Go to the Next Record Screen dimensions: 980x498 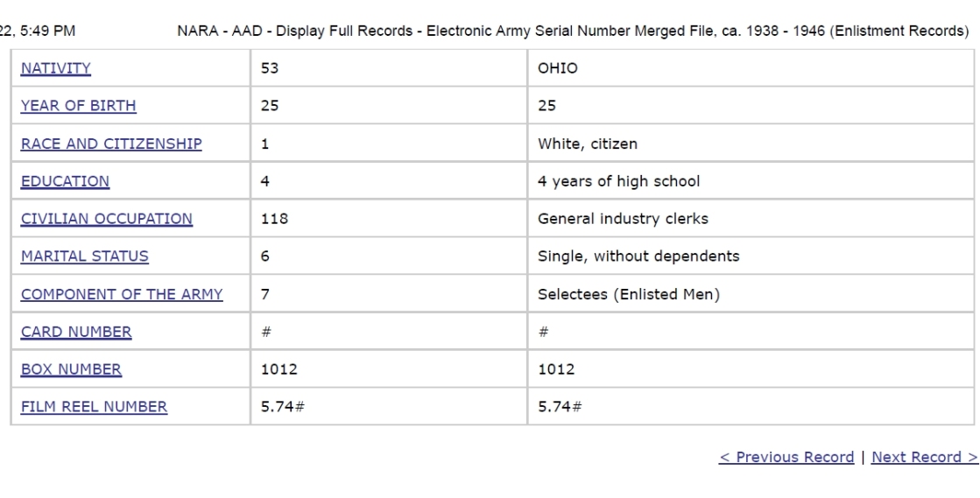924,457
